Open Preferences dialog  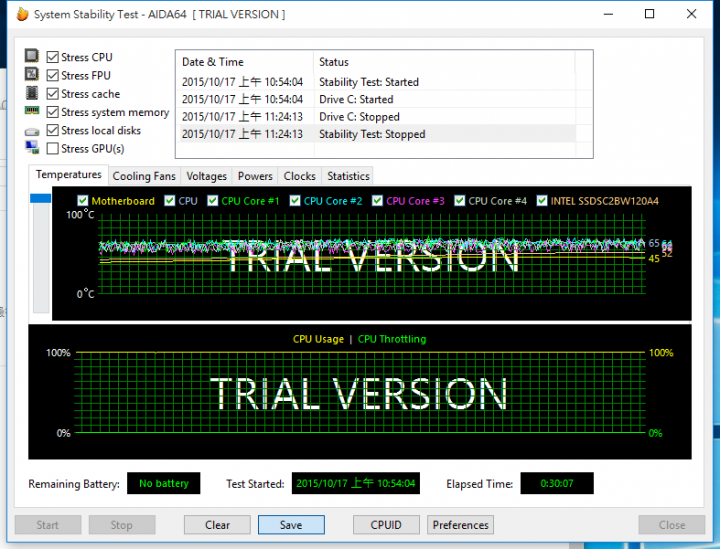tap(461, 525)
